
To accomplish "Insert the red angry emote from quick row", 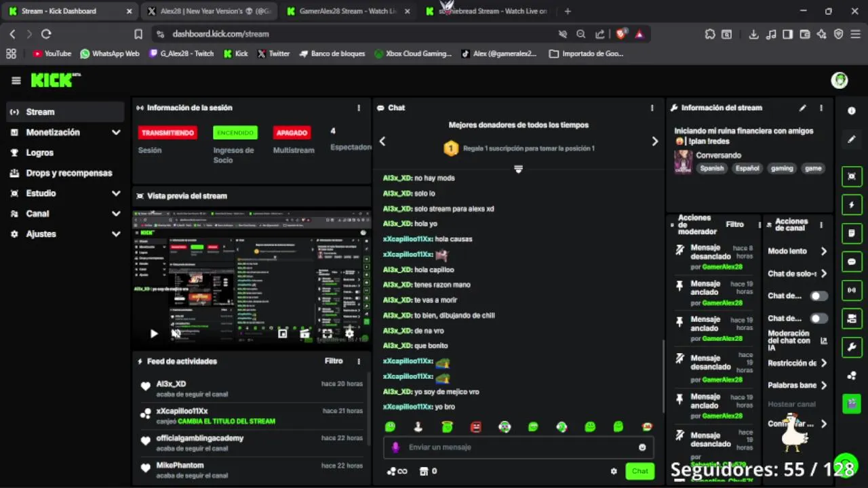I will coord(475,426).
